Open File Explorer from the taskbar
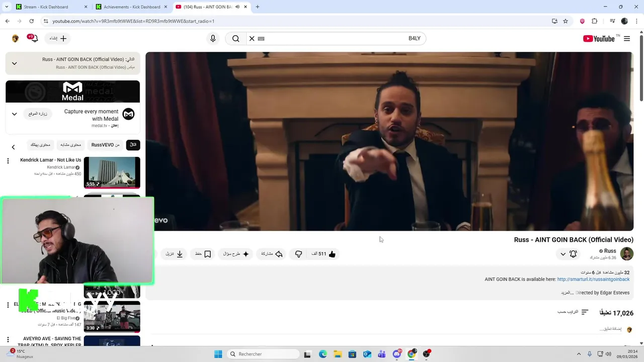 coord(338,354)
